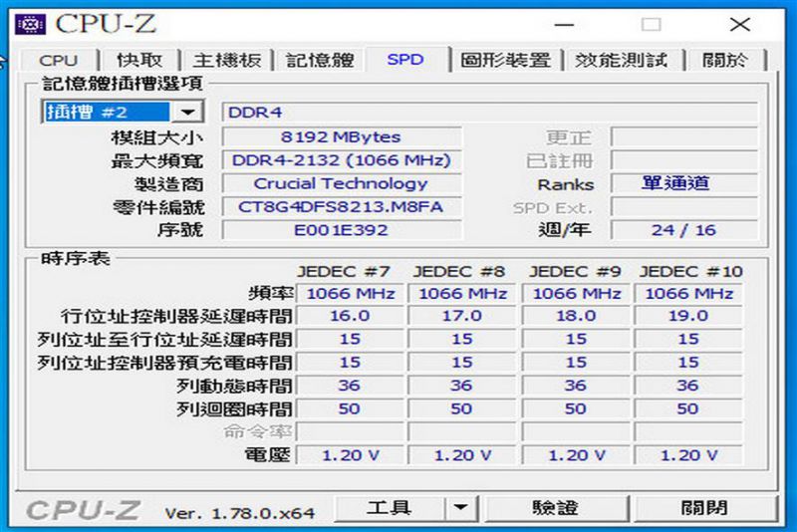The height and width of the screenshot is (532, 797).
Task: Click the 24 / 16 week/year value
Action: [x=684, y=230]
